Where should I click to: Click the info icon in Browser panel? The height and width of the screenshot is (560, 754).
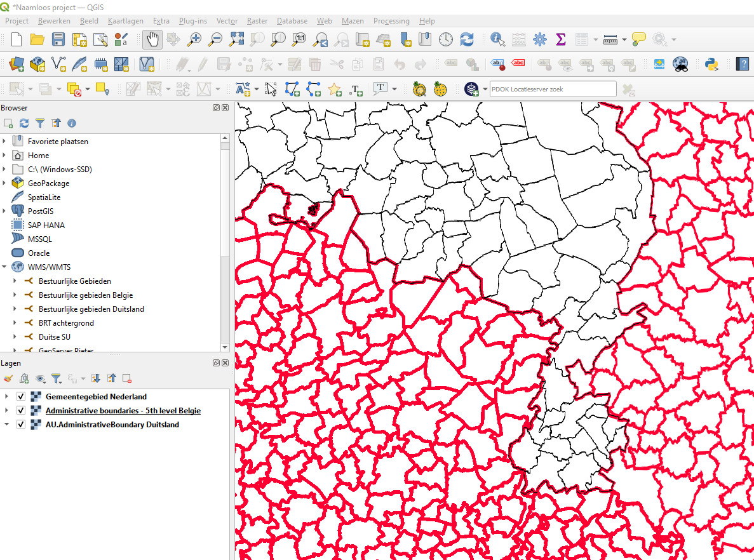tap(72, 124)
